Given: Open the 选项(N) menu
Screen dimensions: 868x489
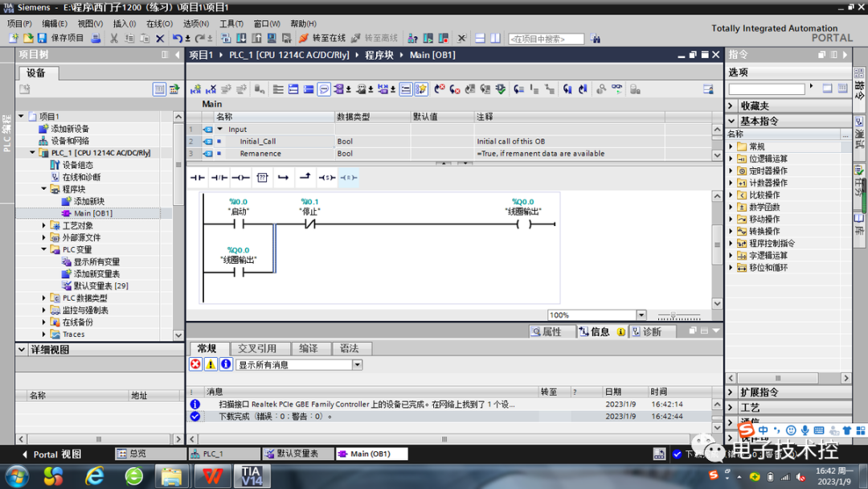Looking at the screenshot, I should (x=196, y=24).
